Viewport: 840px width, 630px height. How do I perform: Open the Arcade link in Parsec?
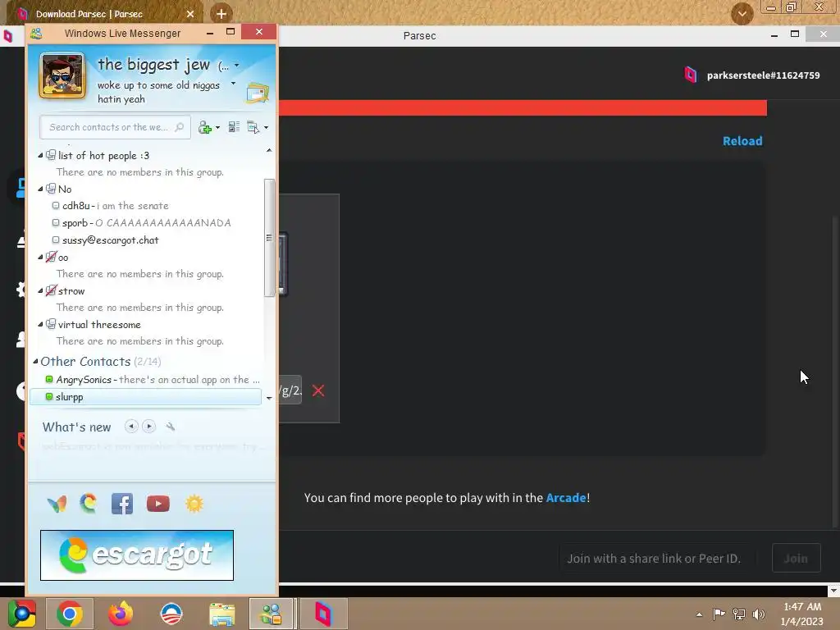(x=566, y=498)
